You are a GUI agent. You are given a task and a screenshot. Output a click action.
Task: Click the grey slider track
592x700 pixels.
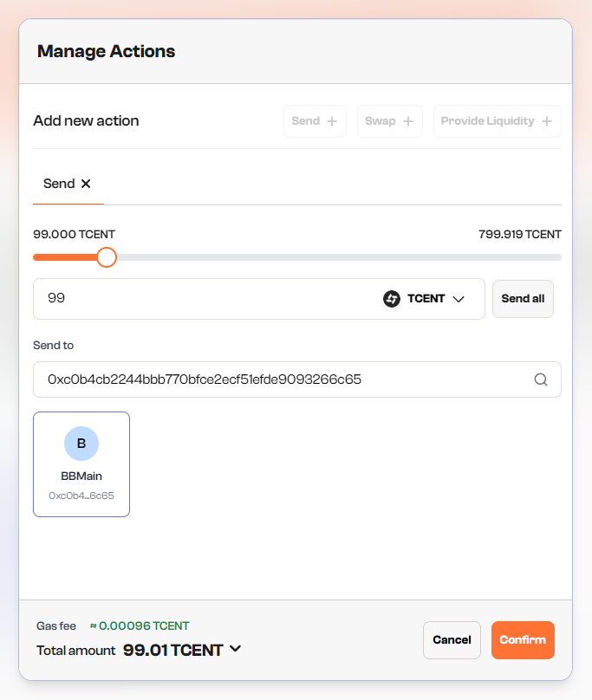[347, 257]
